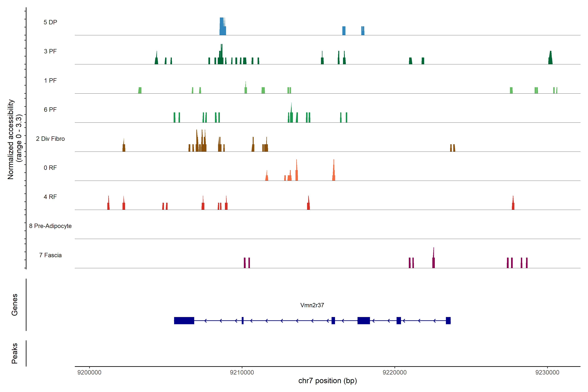Select the 8 Pre-Adipocyte label
Viewport: 588px width, 392px height.
(x=50, y=226)
